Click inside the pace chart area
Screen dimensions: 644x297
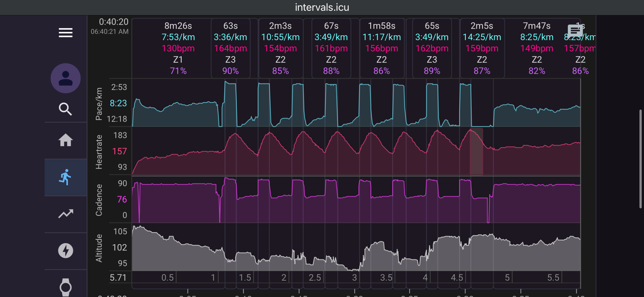point(356,103)
